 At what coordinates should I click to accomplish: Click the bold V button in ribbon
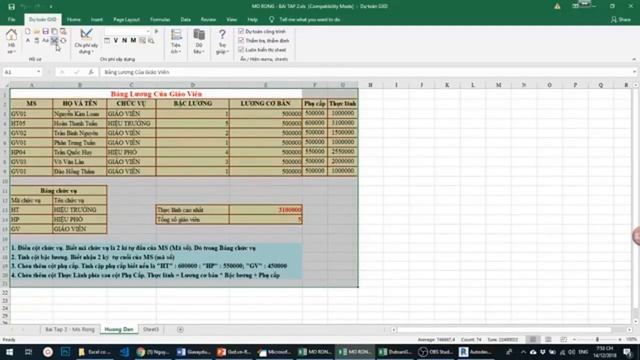click(116, 40)
